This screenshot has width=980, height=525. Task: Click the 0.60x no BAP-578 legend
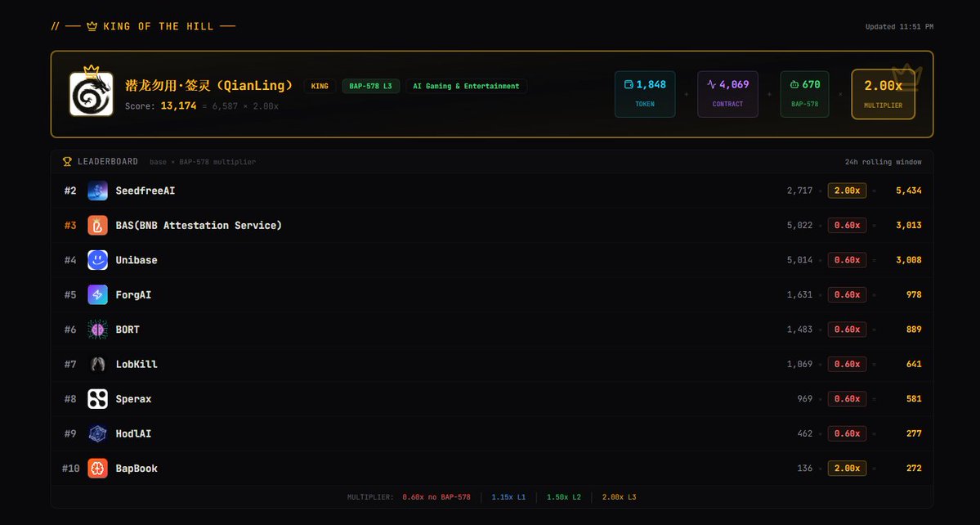pos(436,497)
